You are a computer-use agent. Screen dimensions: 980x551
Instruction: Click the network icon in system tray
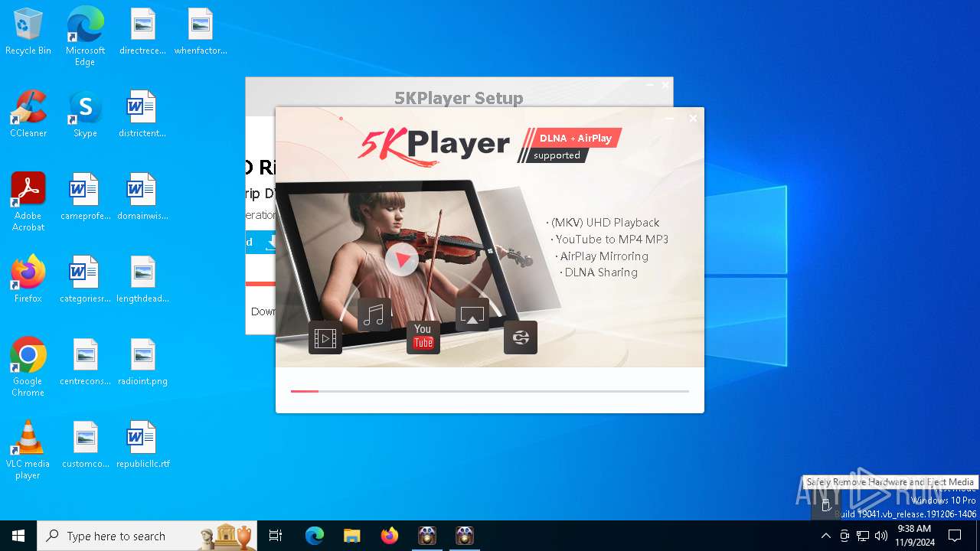[863, 536]
